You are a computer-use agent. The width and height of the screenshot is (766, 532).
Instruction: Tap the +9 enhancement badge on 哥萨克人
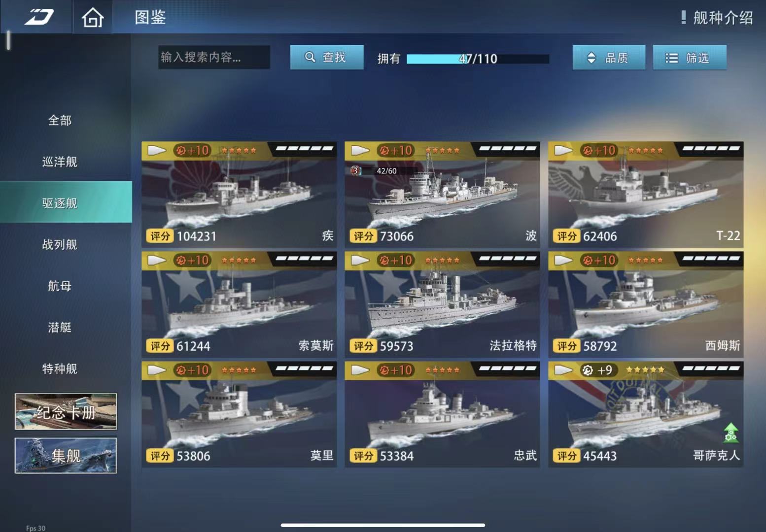(x=597, y=370)
